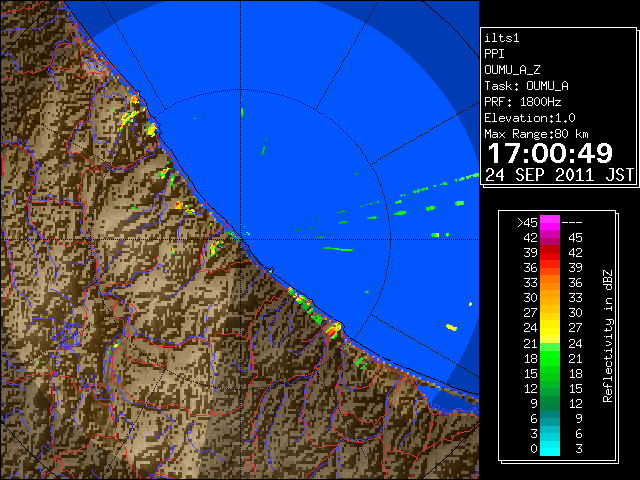
Task: Select the "OUMU_A_Z" product name
Action: pos(512,70)
